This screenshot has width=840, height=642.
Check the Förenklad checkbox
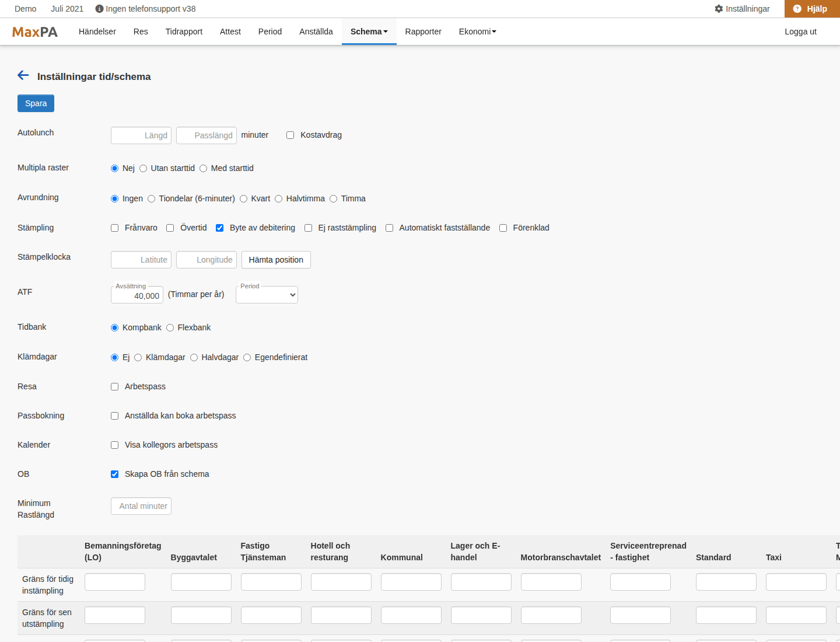click(x=503, y=228)
